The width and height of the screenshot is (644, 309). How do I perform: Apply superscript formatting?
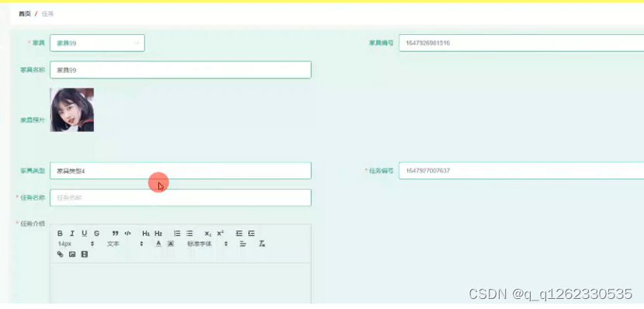pyautogui.click(x=220, y=234)
